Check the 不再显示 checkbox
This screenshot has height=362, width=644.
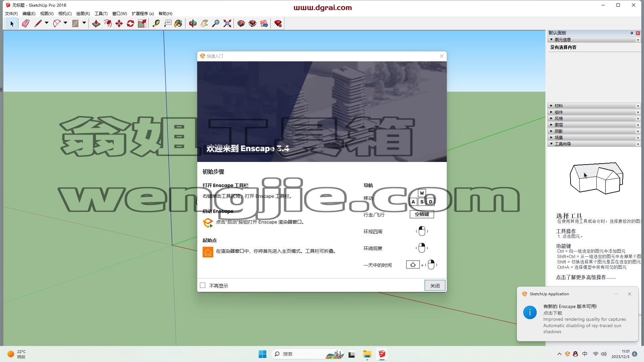203,285
